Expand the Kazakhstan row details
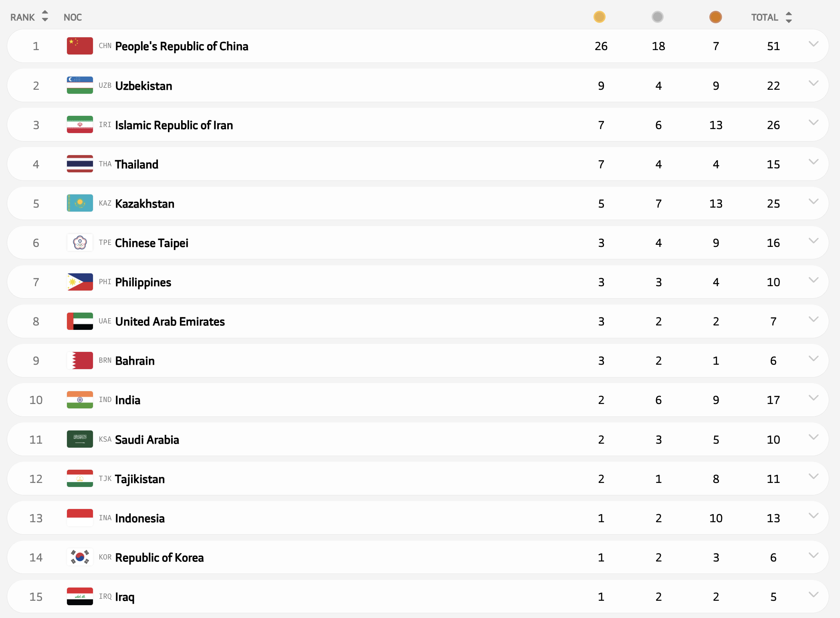Viewport: 840px width, 618px height. pos(813,202)
